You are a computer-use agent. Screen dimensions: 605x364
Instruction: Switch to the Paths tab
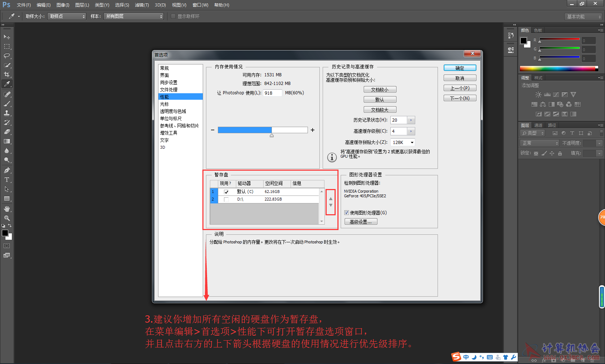coord(552,125)
